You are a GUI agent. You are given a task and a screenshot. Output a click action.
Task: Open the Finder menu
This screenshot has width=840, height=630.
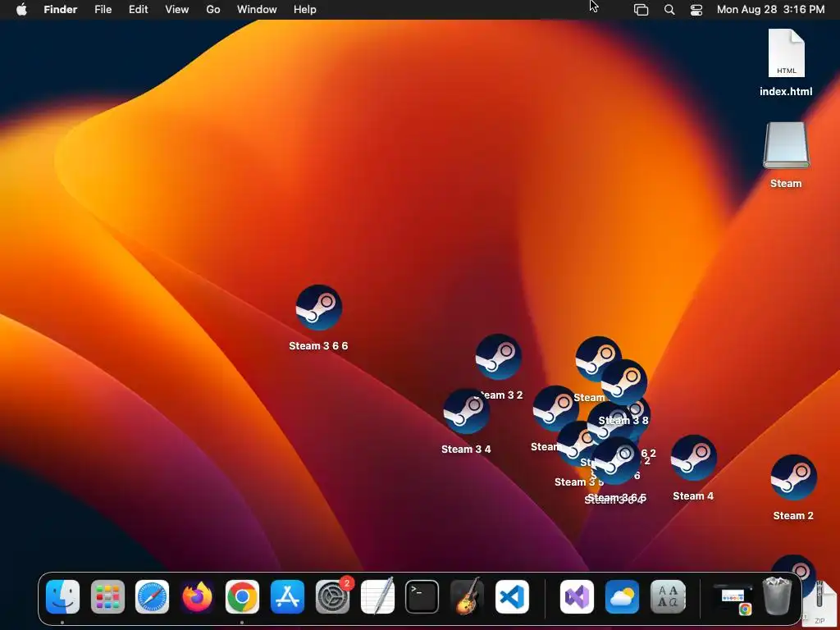coord(61,10)
